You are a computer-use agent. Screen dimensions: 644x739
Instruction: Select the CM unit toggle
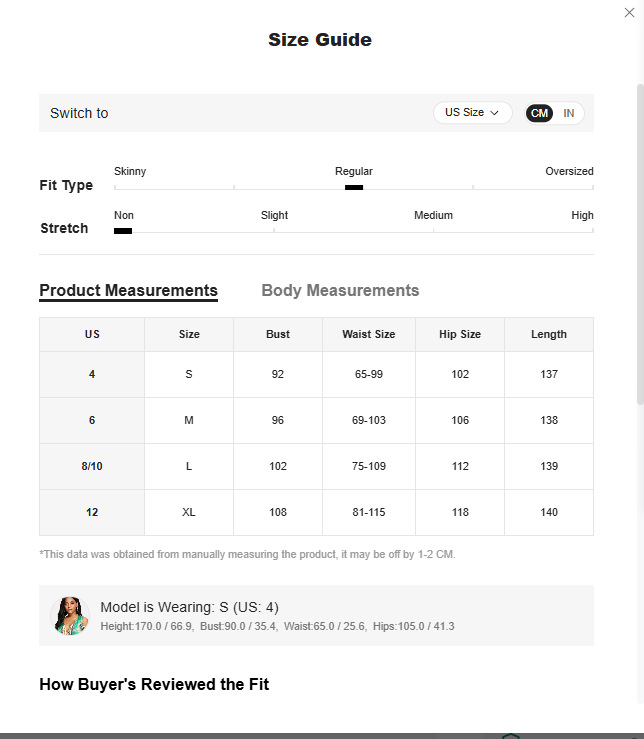point(540,113)
